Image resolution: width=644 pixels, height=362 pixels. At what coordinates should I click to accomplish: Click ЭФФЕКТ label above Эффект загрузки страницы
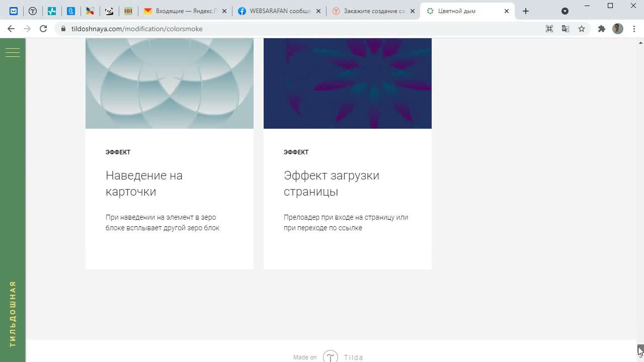point(296,152)
